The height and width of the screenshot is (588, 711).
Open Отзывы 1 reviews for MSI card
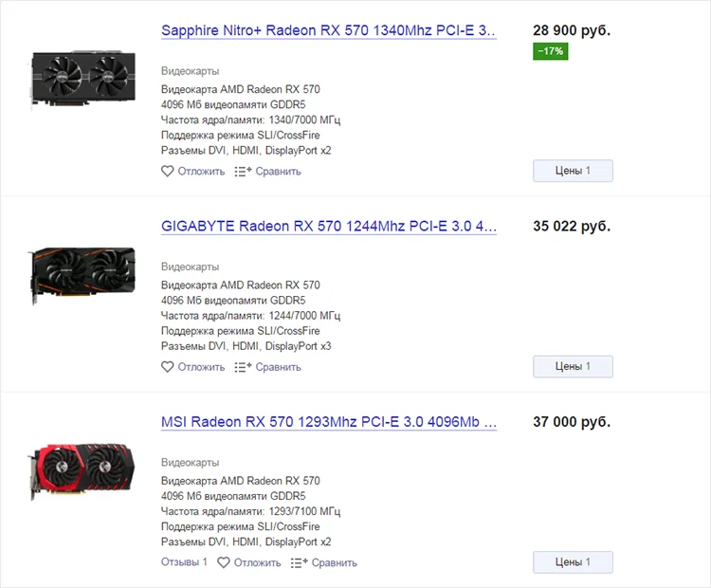point(184,562)
